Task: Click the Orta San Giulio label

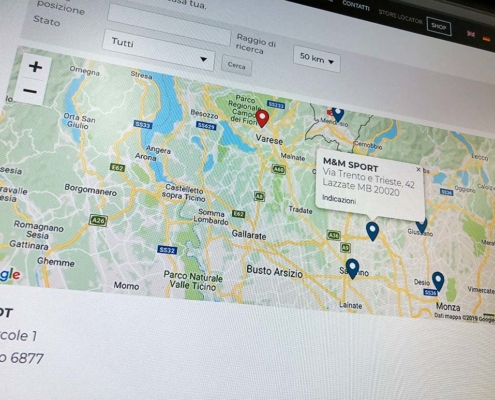Action: pos(79,121)
